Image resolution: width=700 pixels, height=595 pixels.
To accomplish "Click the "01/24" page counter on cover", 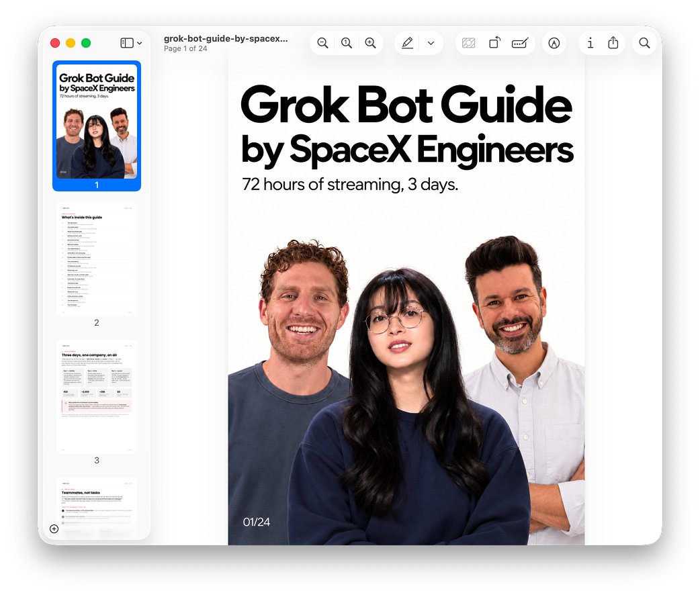I will pos(256,522).
